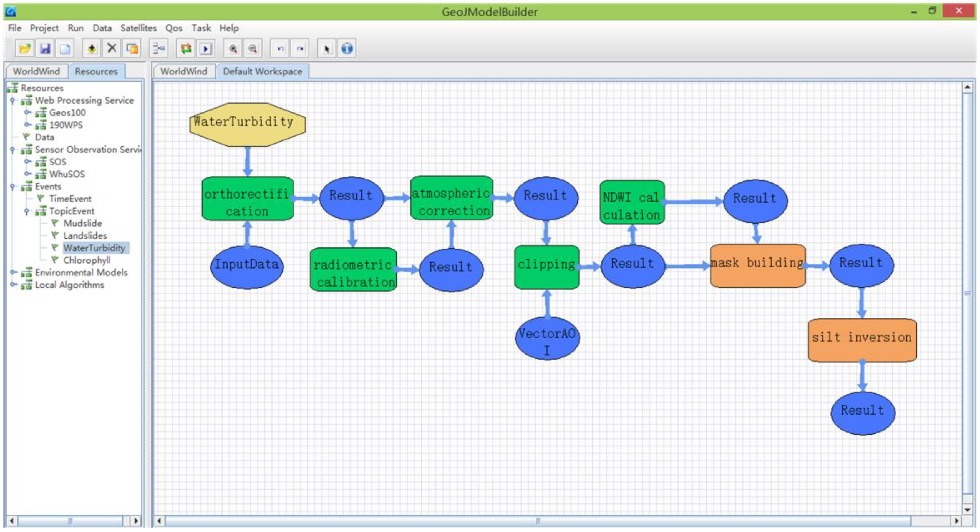Click the blue info icon in toolbar
The image size is (980, 532).
pyautogui.click(x=347, y=49)
